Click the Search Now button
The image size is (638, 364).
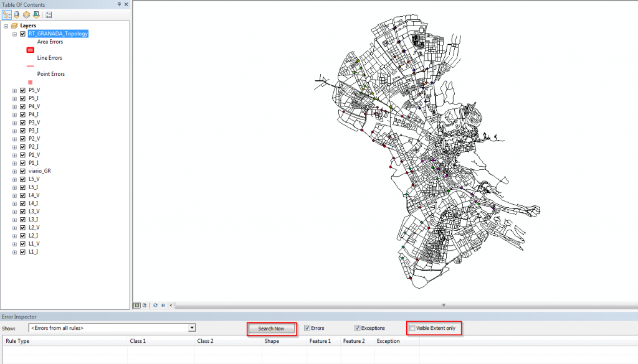click(x=271, y=329)
